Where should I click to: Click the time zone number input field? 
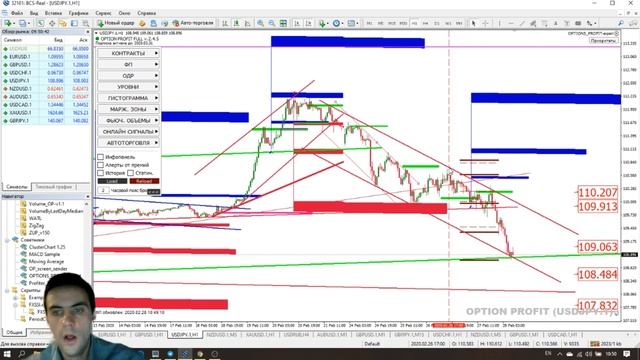[x=103, y=190]
